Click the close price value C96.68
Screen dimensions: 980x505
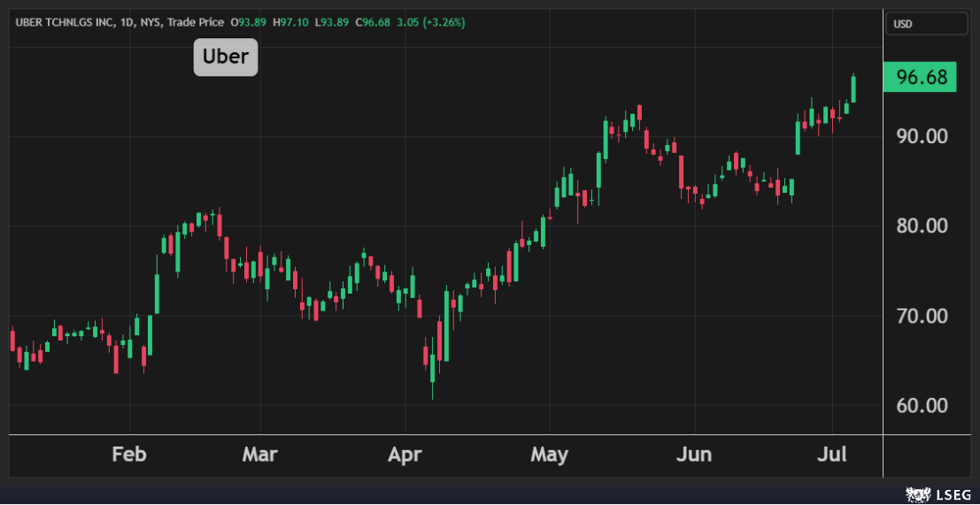click(373, 21)
